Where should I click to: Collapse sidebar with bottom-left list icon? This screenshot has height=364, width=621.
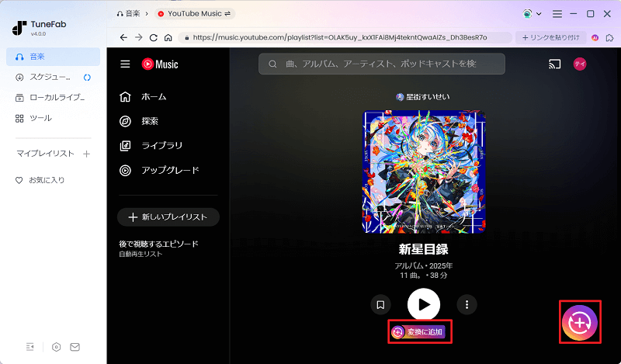30,347
